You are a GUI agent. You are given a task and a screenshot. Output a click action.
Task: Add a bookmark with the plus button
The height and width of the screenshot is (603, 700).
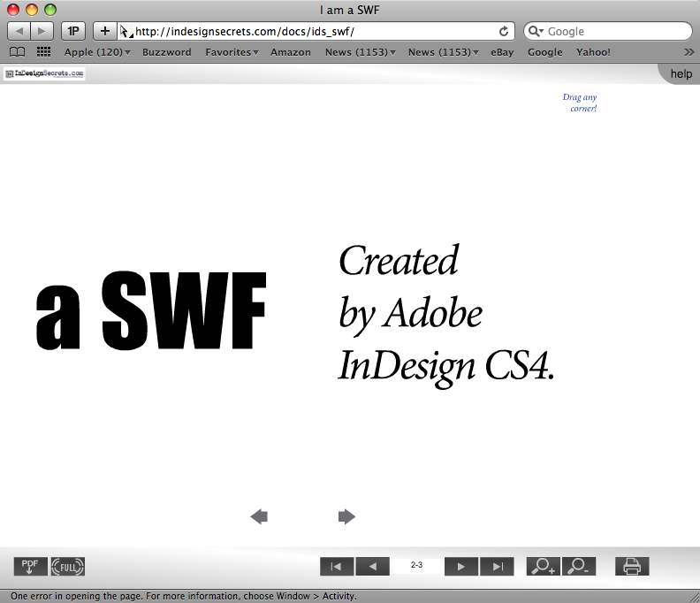point(105,31)
